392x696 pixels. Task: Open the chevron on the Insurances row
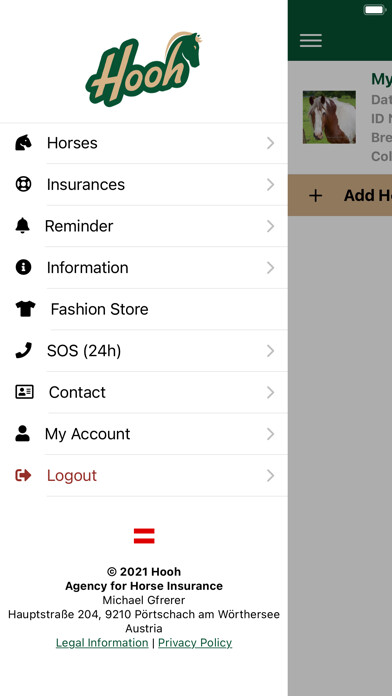click(x=270, y=185)
